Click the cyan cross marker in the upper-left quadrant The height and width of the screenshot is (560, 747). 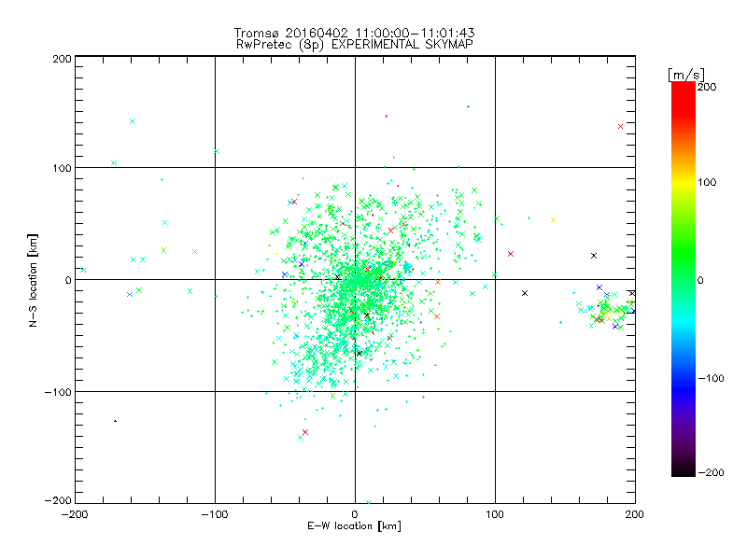(133, 121)
